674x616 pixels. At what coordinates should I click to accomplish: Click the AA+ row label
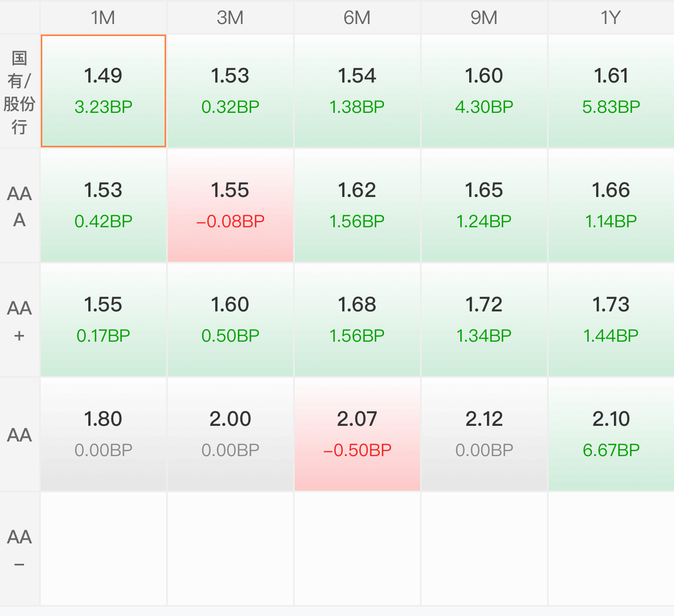pyautogui.click(x=19, y=320)
